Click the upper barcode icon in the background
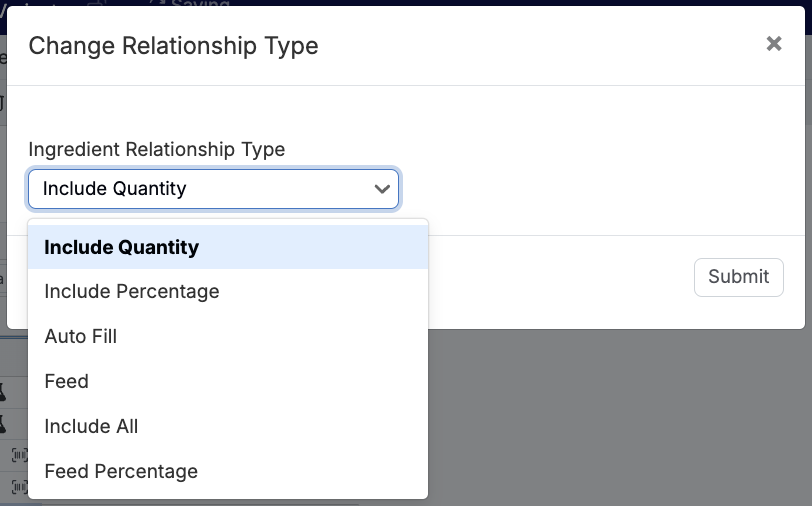The height and width of the screenshot is (506, 812). 18,455
